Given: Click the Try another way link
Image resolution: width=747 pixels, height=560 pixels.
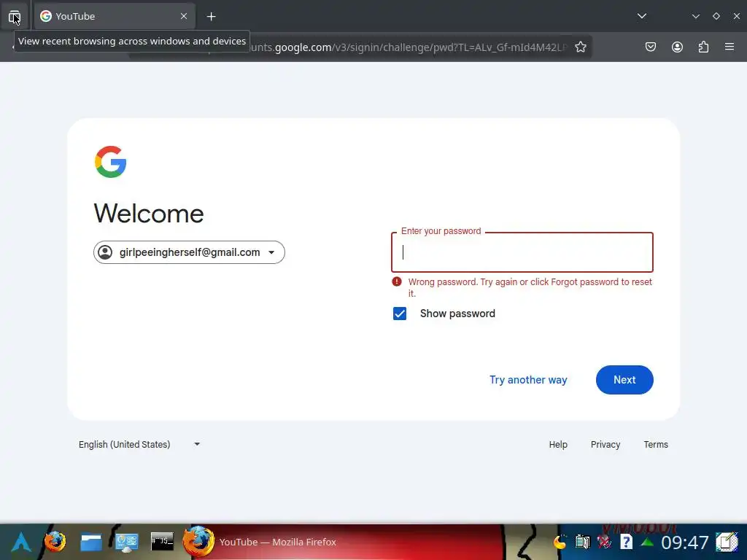Looking at the screenshot, I should coord(528,380).
